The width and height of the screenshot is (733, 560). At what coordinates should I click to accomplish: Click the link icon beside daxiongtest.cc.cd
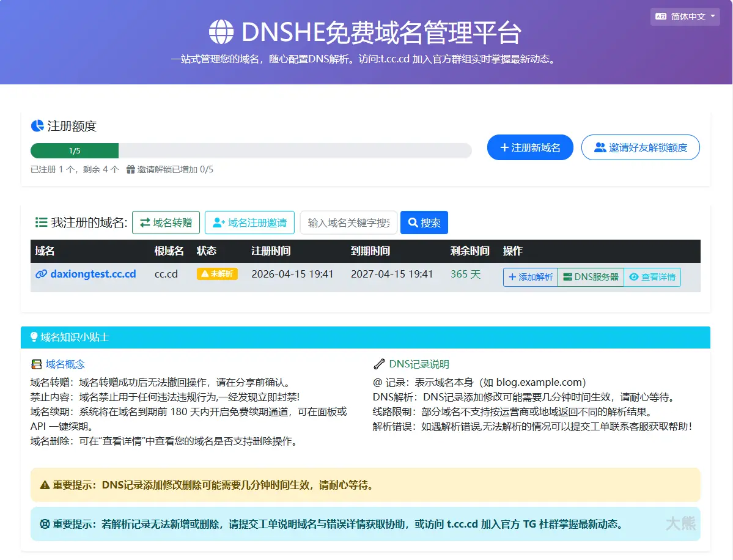(x=41, y=274)
